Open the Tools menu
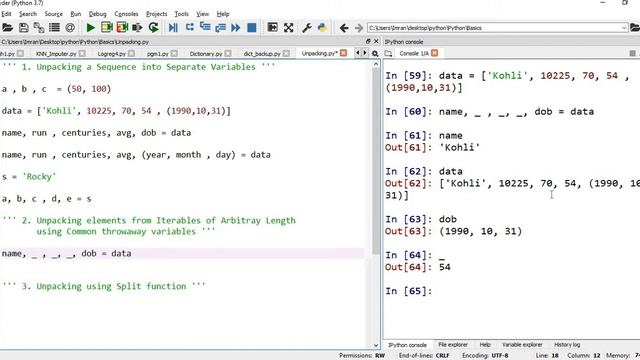Viewport: 640px width, 360px height. point(181,14)
